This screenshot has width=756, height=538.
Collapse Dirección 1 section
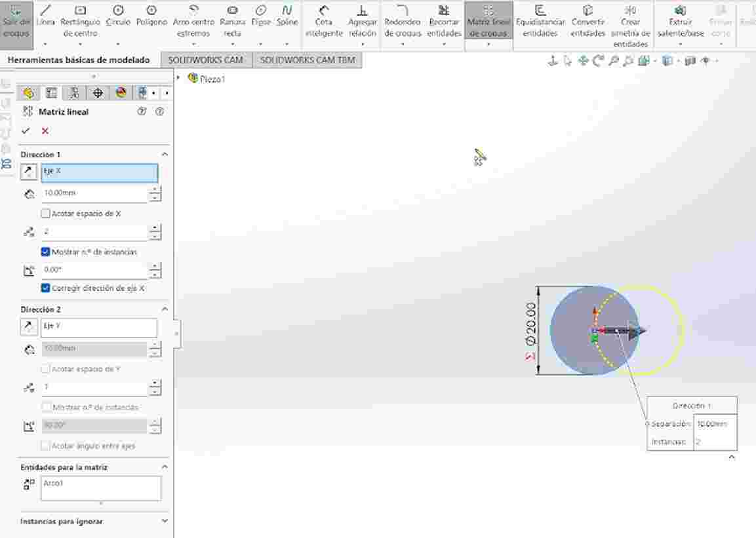click(165, 154)
